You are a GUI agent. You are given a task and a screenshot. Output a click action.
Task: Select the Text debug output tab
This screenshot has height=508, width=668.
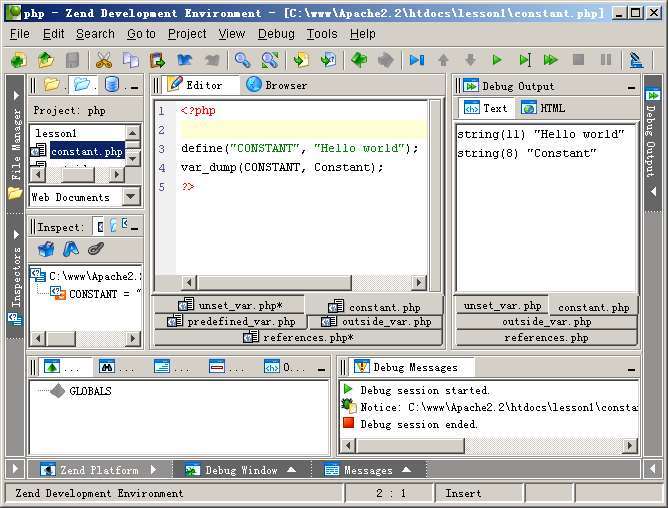click(486, 108)
